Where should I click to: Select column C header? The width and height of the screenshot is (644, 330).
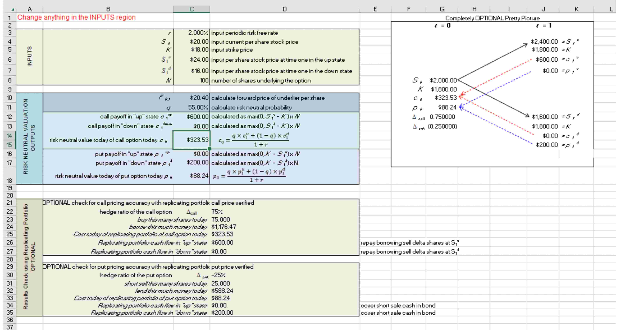tap(192, 9)
